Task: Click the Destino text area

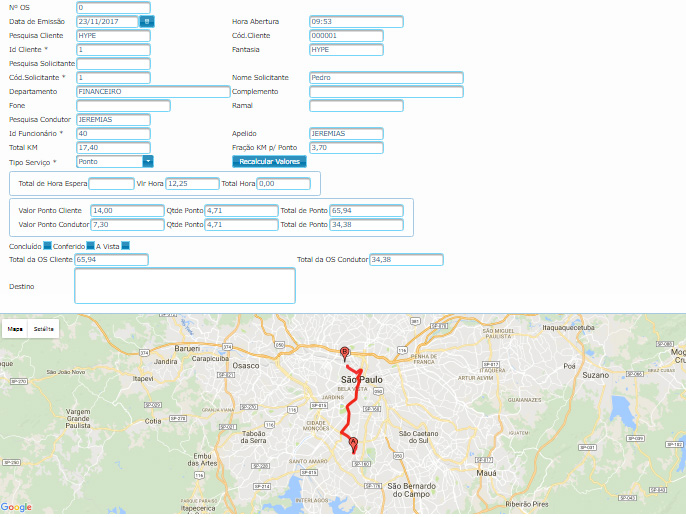Action: pyautogui.click(x=185, y=285)
